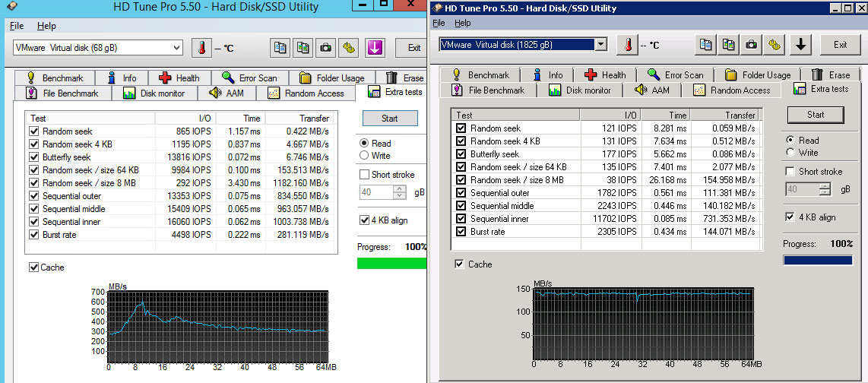Image resolution: width=868 pixels, height=383 pixels.
Task: Open Help menu in left window
Action: pos(46,26)
